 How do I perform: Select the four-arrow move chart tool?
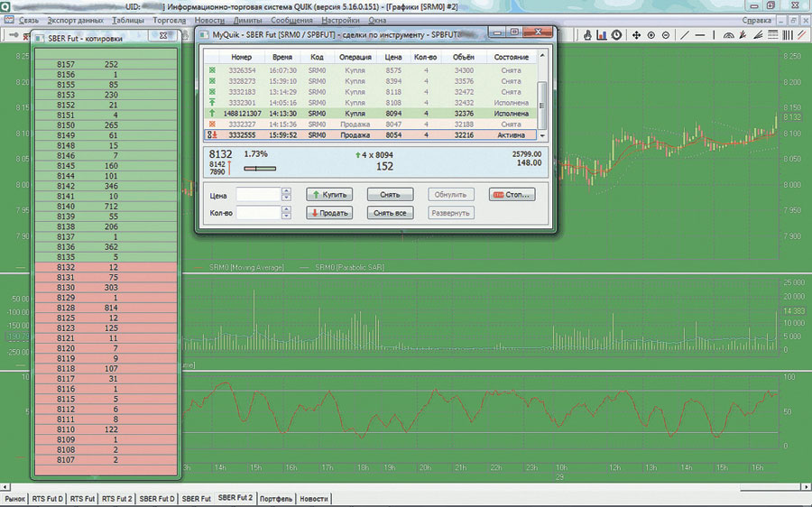[637, 35]
